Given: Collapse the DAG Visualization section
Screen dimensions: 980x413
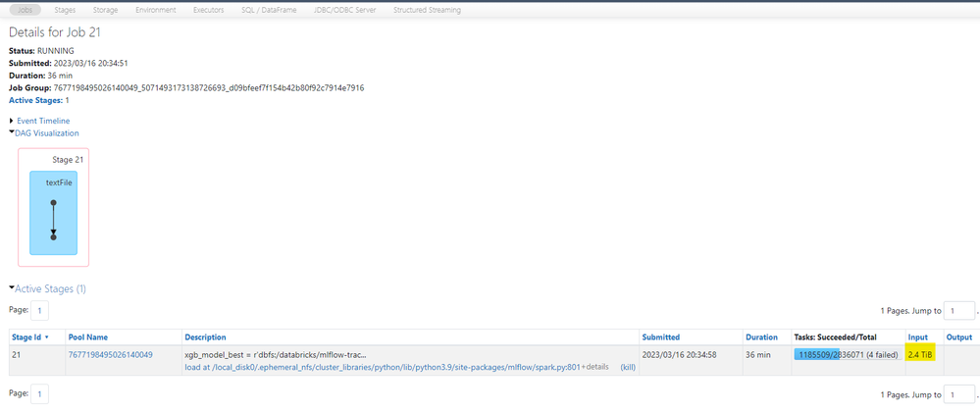Looking at the screenshot, I should [x=46, y=133].
